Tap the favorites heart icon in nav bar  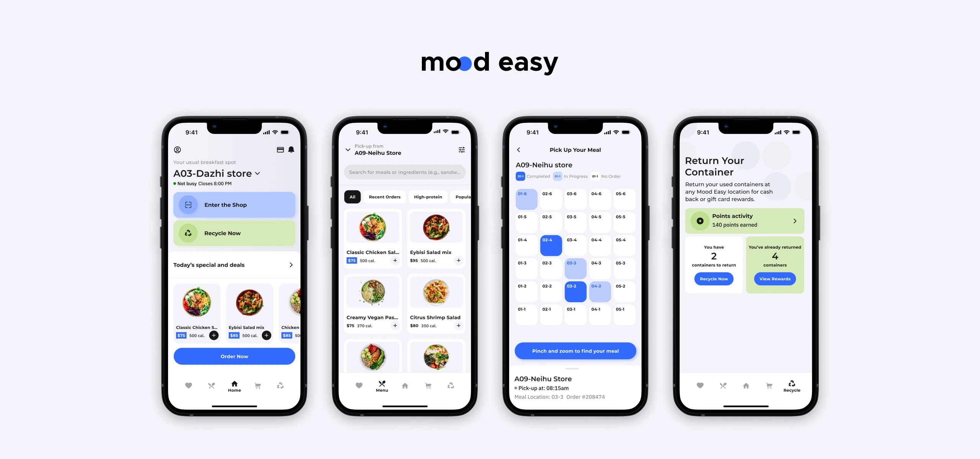(x=188, y=385)
